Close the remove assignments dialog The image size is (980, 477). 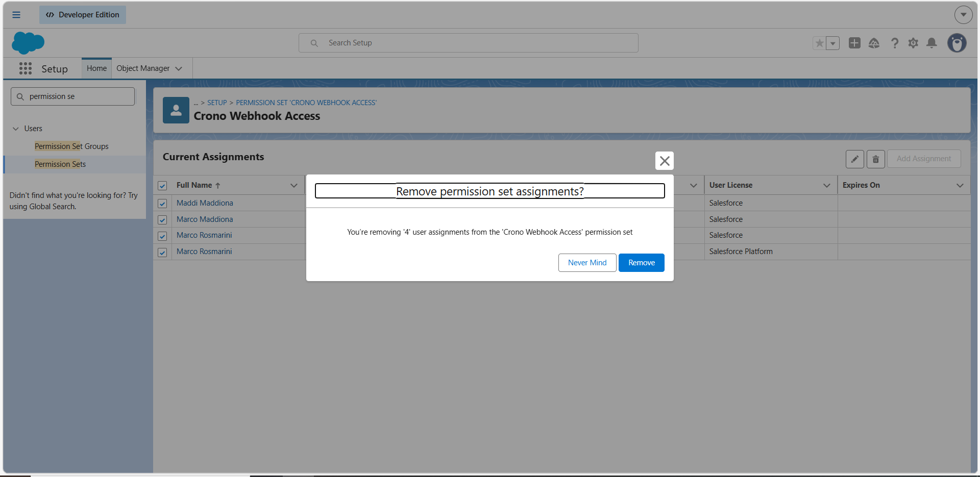pos(665,161)
